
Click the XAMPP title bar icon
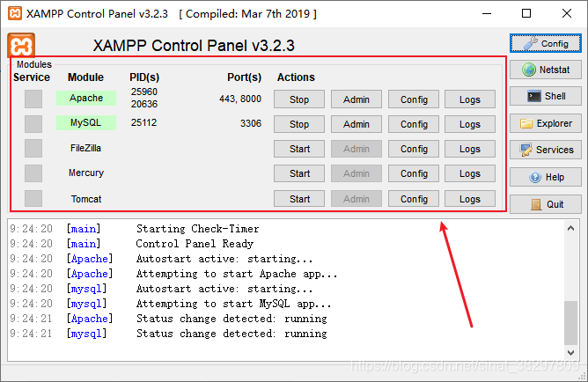pyautogui.click(x=15, y=13)
